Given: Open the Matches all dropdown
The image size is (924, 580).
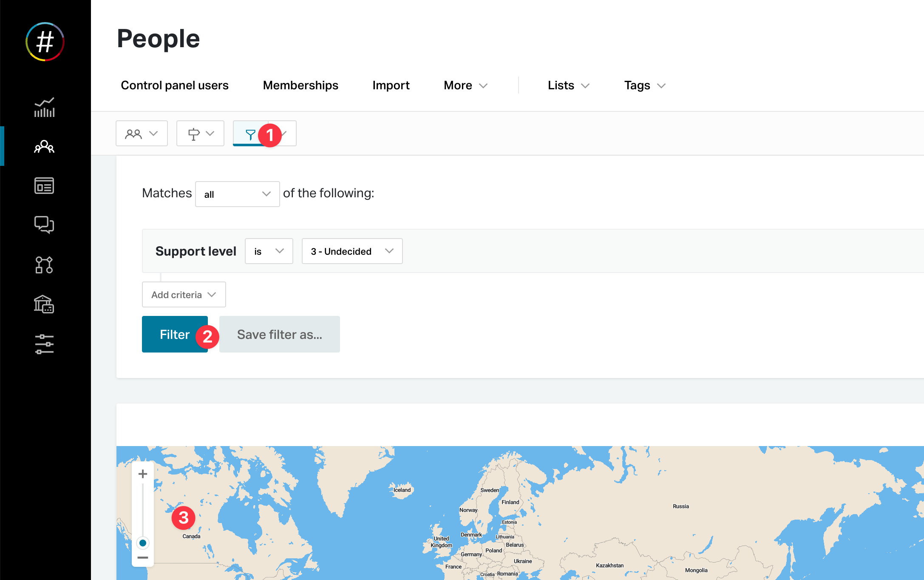Looking at the screenshot, I should (x=237, y=194).
